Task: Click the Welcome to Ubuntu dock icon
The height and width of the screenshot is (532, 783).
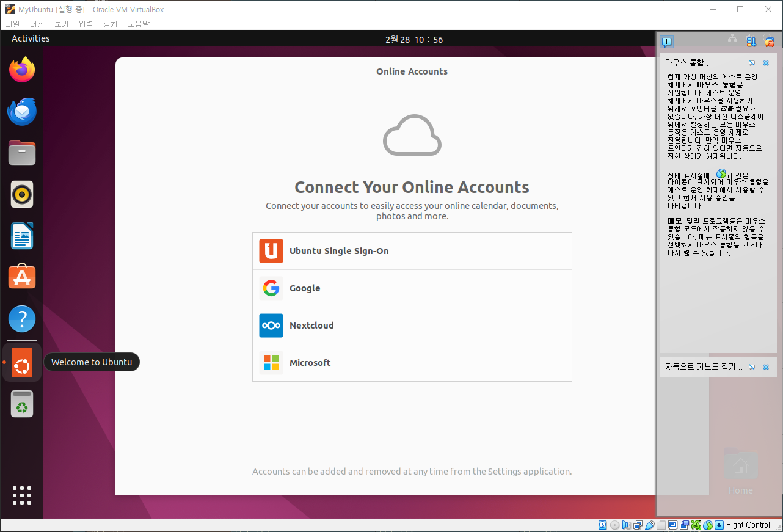Action: click(22, 362)
